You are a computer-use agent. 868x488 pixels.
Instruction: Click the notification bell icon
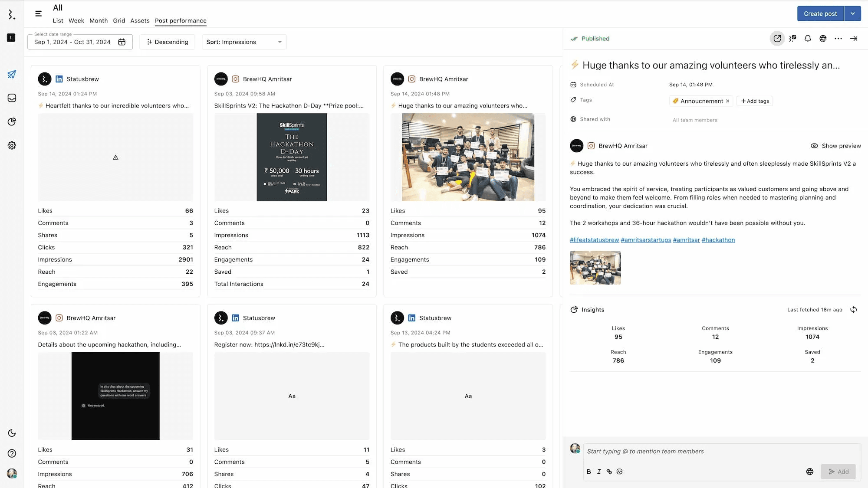coord(807,39)
